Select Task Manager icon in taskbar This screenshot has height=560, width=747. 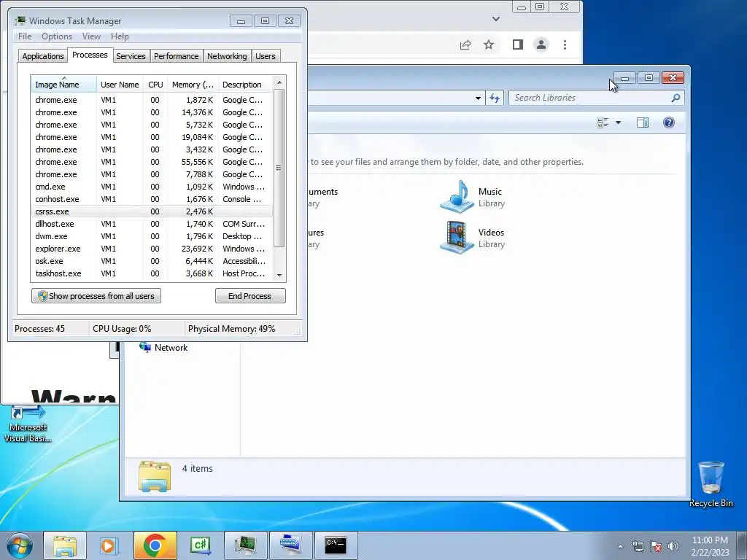pos(245,545)
